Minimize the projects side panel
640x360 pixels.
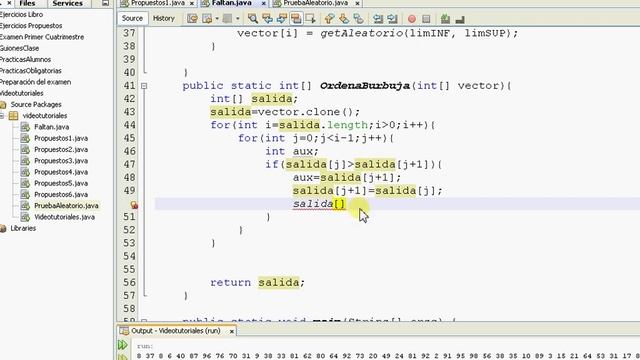(105, 3)
